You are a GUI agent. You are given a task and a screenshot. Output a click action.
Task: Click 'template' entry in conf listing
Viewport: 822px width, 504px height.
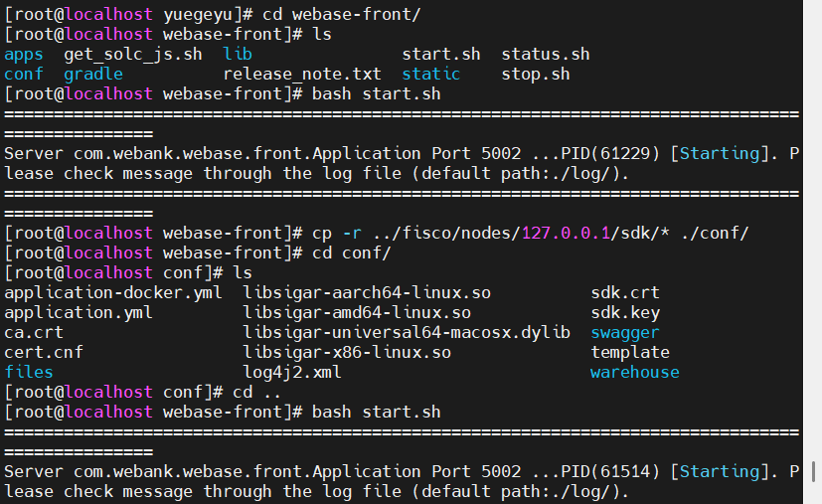pyautogui.click(x=630, y=353)
